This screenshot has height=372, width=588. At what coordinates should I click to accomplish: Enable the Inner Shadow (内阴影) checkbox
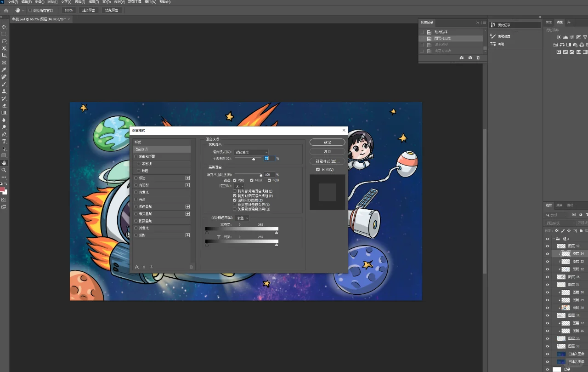[x=136, y=185]
